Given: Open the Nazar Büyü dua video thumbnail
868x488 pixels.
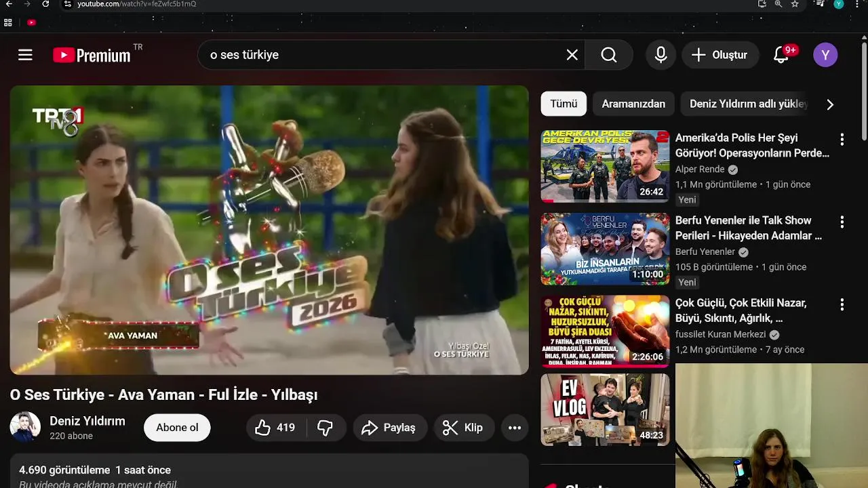Looking at the screenshot, I should (605, 331).
